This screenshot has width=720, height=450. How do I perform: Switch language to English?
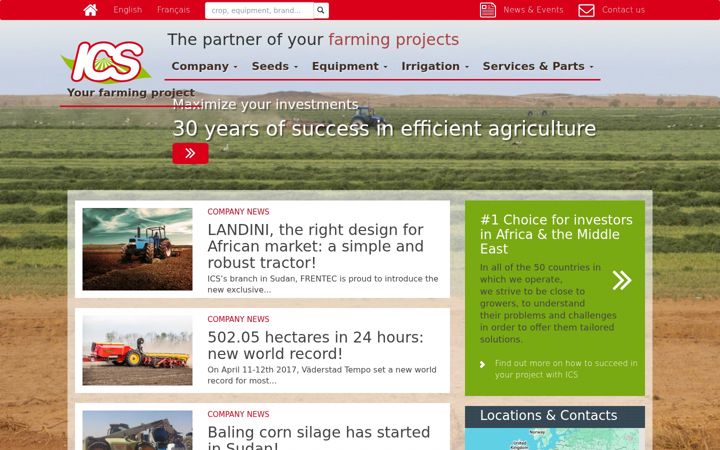[x=128, y=10]
